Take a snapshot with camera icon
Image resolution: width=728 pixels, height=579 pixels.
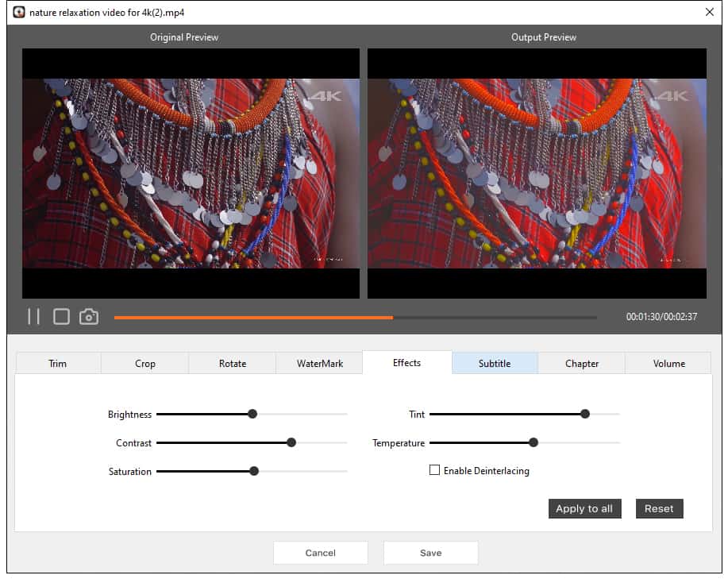pyautogui.click(x=89, y=317)
